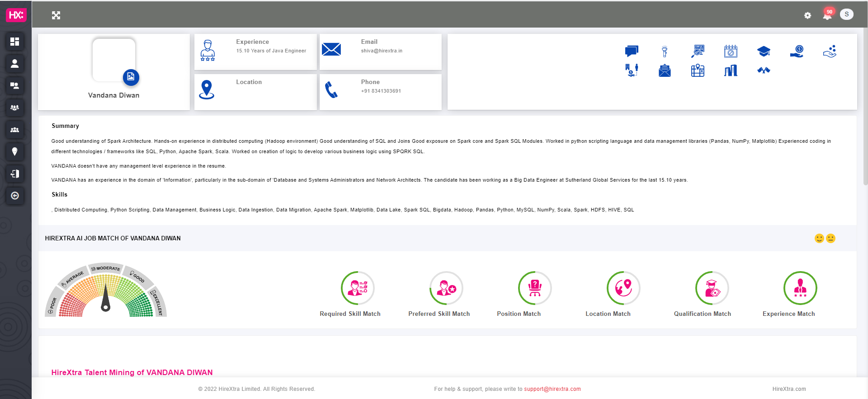This screenshot has width=868, height=399.
Task: Click the graduation cap education icon
Action: pos(764,51)
